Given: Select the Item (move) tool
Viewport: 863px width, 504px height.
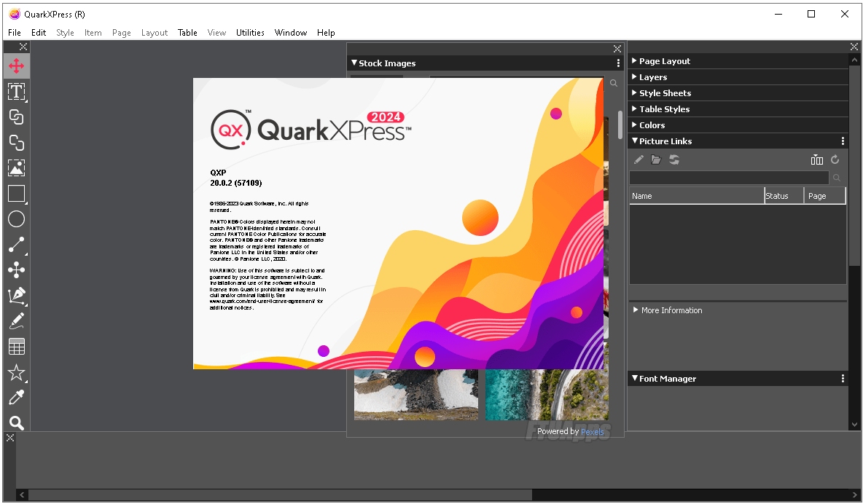Looking at the screenshot, I should (x=17, y=66).
